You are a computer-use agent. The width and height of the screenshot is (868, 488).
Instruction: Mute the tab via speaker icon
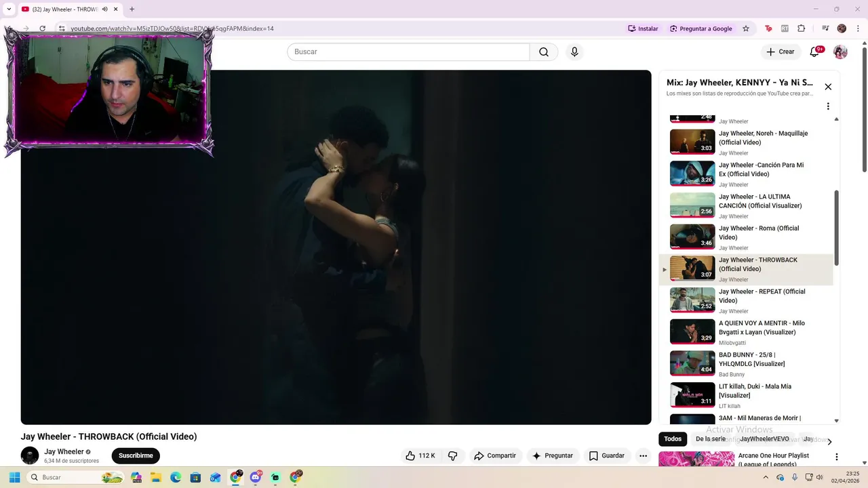[x=104, y=9]
